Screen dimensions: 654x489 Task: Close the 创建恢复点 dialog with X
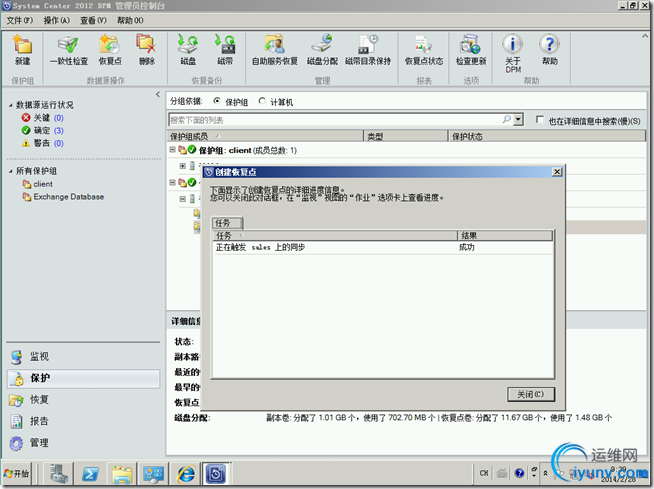click(557, 172)
